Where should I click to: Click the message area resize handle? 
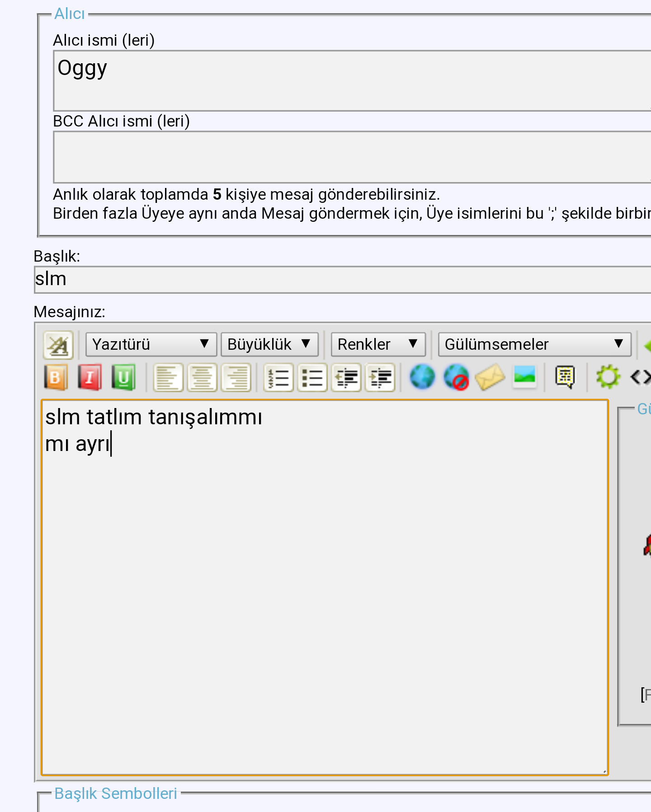point(604,771)
